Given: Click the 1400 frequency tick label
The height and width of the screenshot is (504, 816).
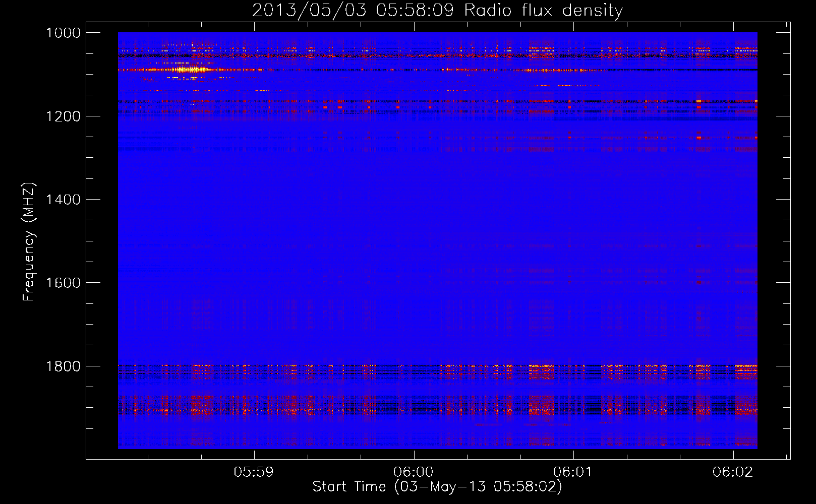Looking at the screenshot, I should point(64,200).
